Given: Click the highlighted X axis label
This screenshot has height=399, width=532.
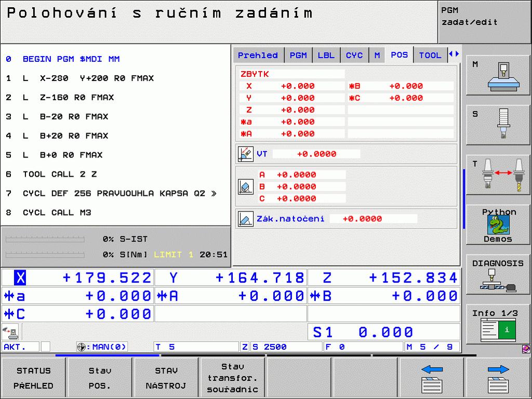Looking at the screenshot, I should 20,277.
